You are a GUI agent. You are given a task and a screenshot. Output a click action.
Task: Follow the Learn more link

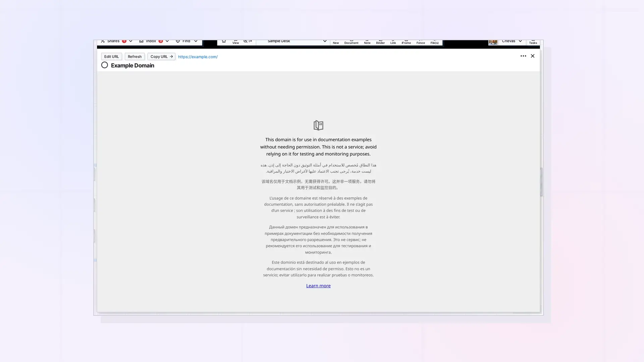[318, 286]
